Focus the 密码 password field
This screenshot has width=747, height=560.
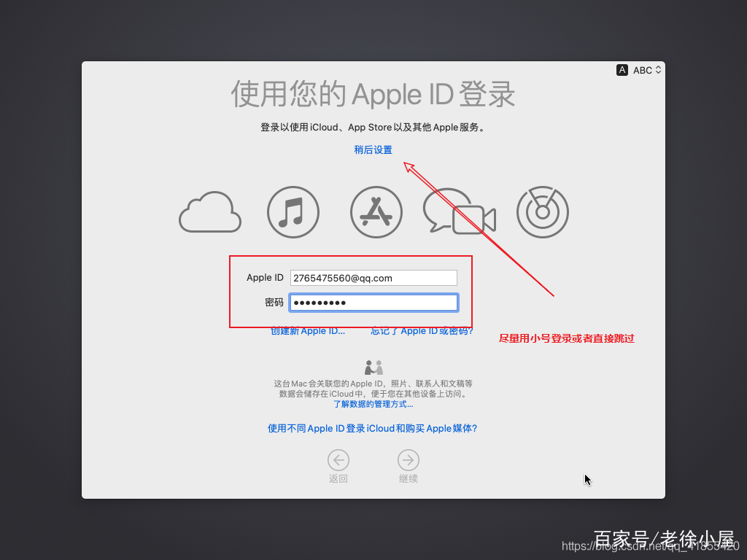(x=373, y=303)
